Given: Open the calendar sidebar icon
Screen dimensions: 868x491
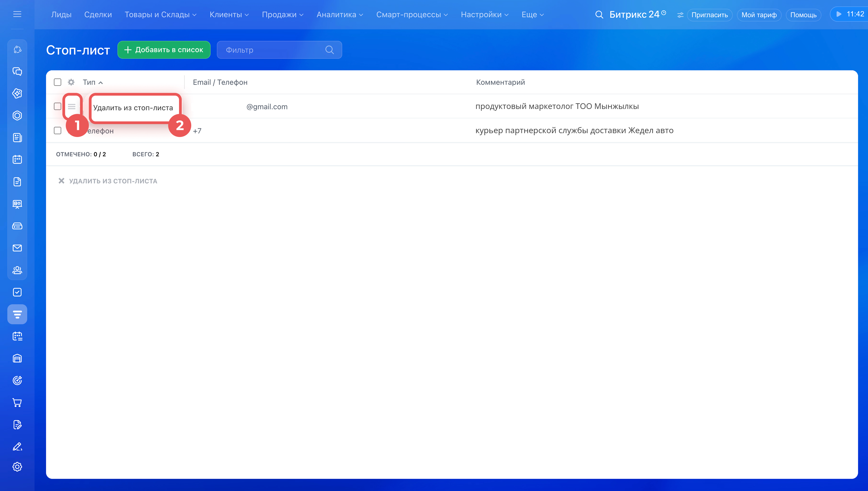Looking at the screenshot, I should pos(17,160).
